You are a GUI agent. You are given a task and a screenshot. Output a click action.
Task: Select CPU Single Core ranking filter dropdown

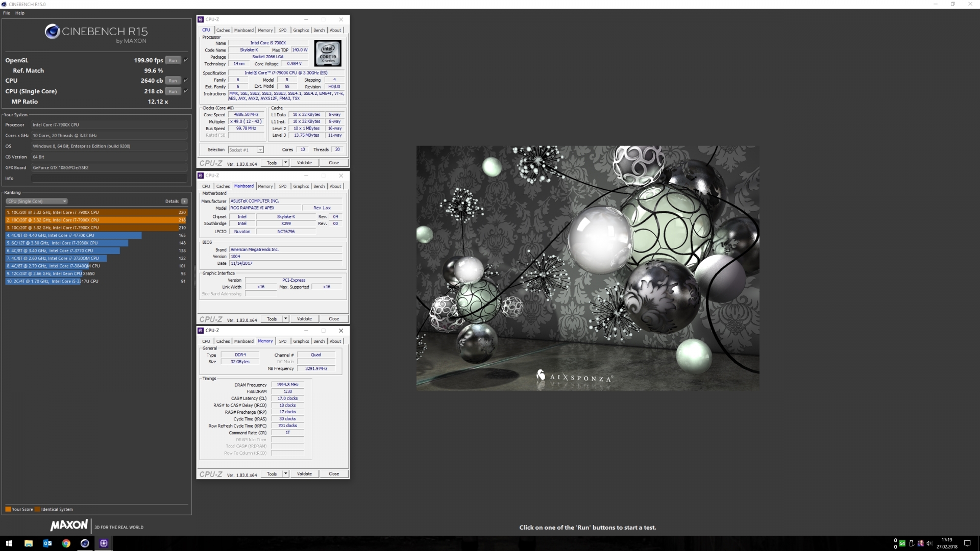tap(36, 201)
